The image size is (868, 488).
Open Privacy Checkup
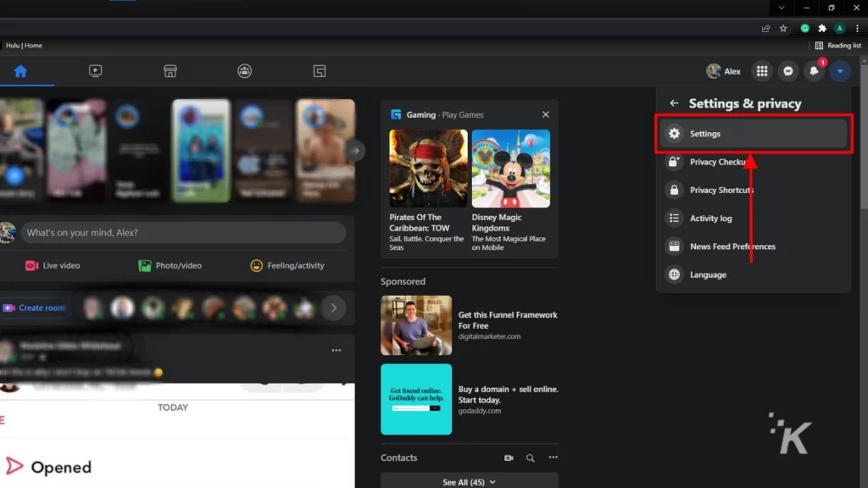click(x=754, y=162)
